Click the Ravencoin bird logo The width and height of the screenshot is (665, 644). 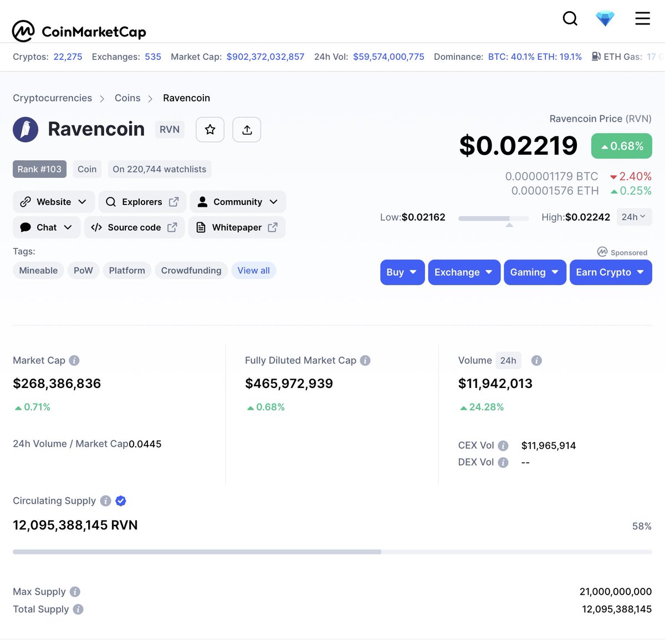(25, 130)
